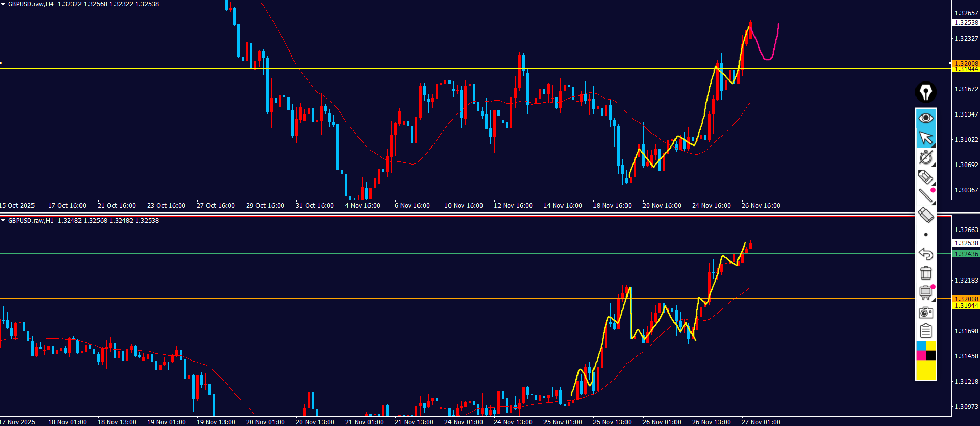Click the clipboard icon
Viewport: 980px width, 426px height.
point(926,331)
